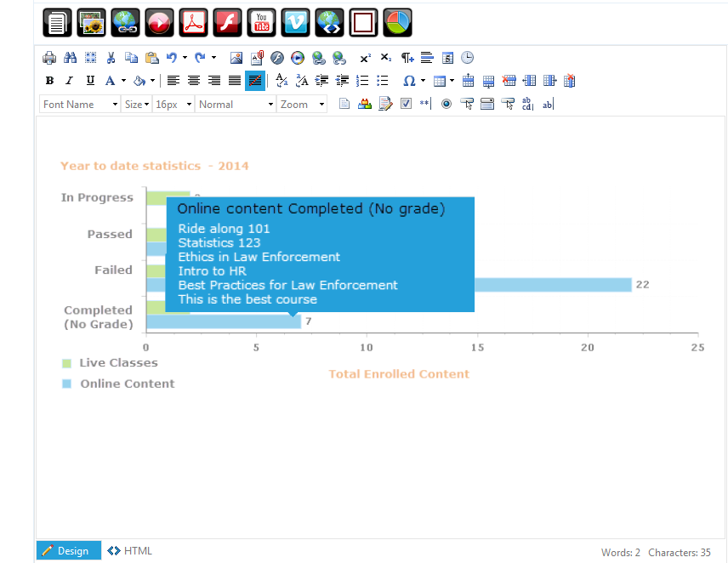728x563 pixels.
Task: Click the Vimeo icon button
Action: click(295, 22)
